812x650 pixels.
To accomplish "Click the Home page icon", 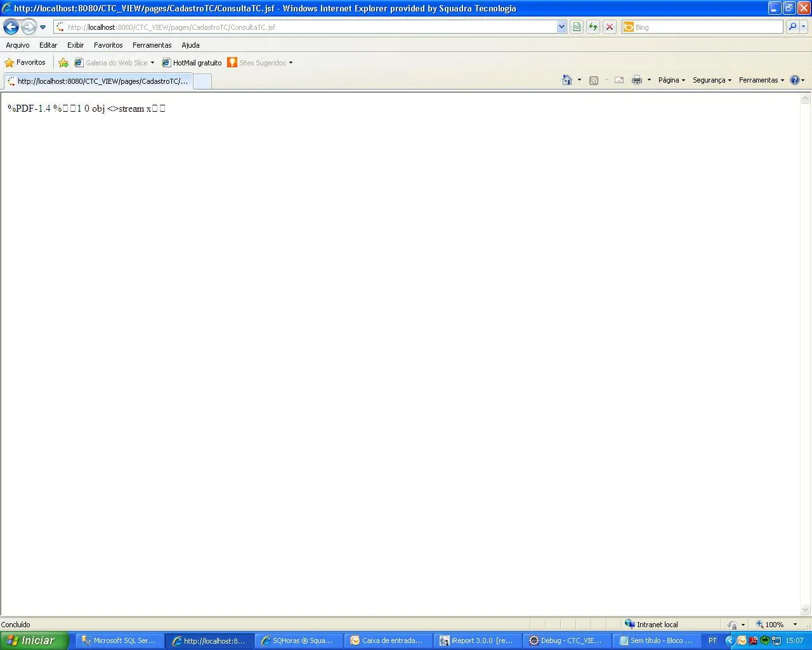I will [567, 80].
